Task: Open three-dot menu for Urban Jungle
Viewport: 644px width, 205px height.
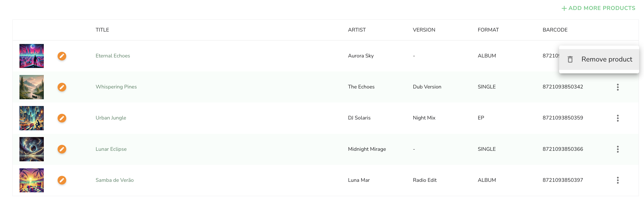Action: (618, 118)
